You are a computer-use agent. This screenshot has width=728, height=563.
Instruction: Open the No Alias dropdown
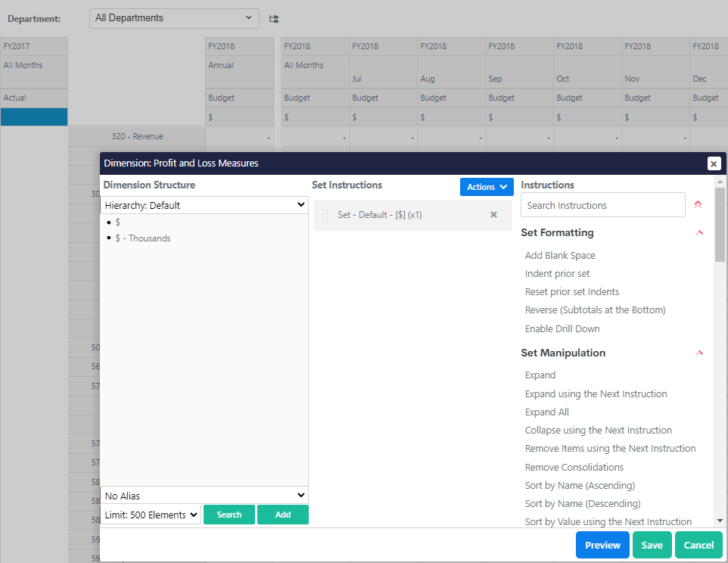coord(204,496)
